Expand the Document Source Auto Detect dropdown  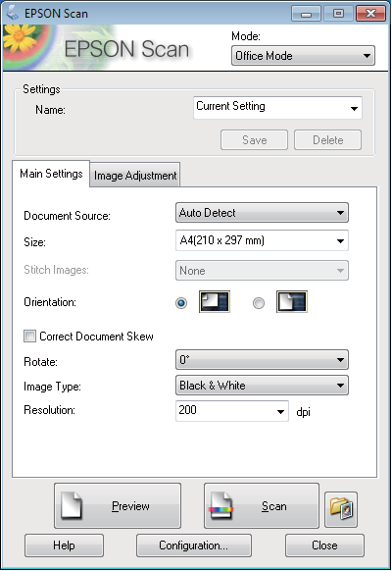point(262,213)
